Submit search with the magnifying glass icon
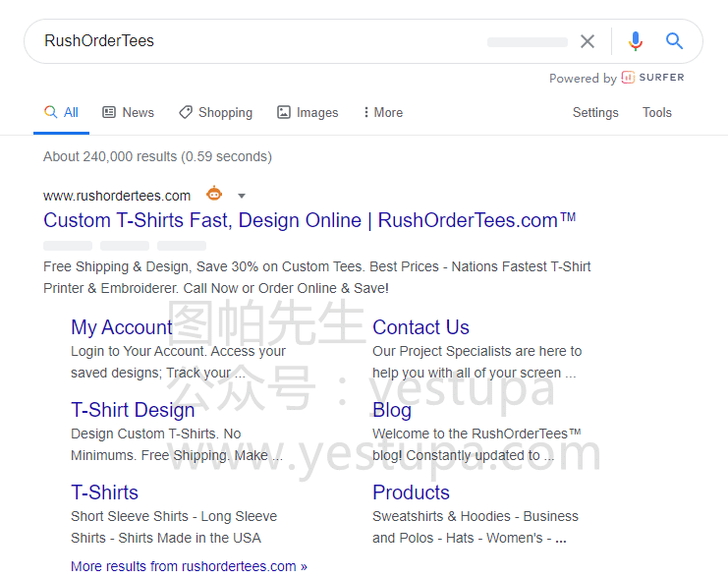Screen dimensions: 728x579 tap(674, 41)
